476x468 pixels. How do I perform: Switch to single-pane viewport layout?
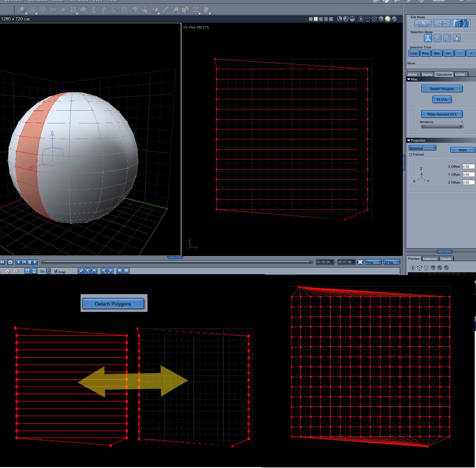(x=311, y=19)
